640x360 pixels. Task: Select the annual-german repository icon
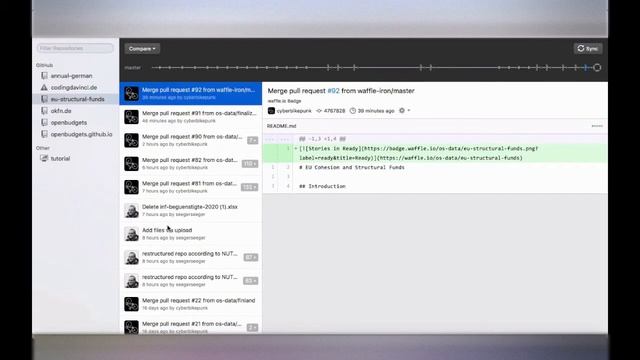tap(44, 76)
